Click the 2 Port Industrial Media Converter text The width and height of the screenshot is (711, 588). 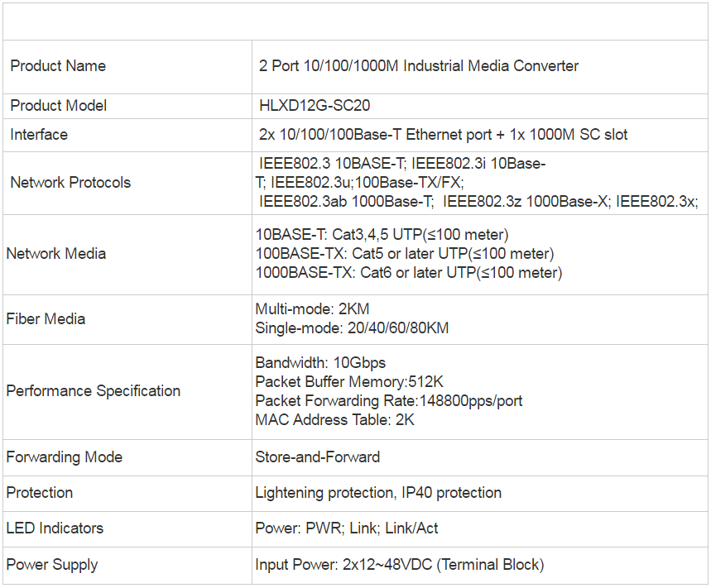(419, 66)
